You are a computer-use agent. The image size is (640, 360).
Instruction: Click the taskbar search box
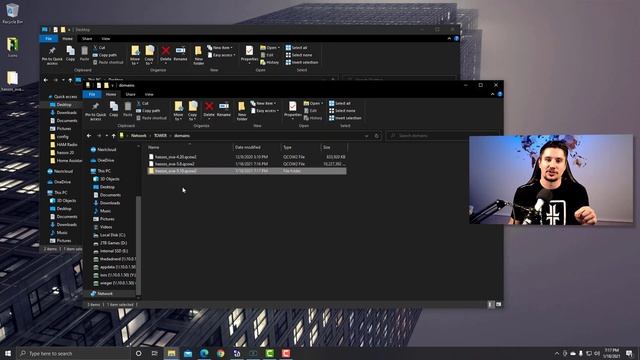(x=73, y=353)
